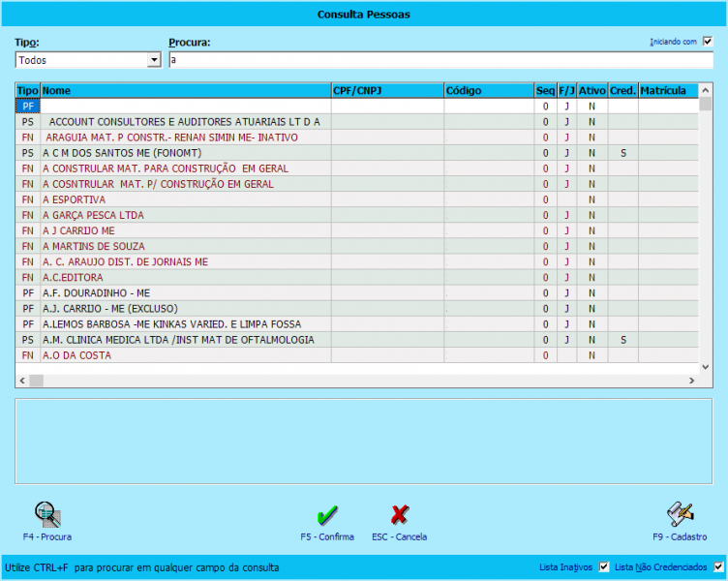The width and height of the screenshot is (728, 581).
Task: Click the CPF/CNPJ column header
Action: coord(387,91)
